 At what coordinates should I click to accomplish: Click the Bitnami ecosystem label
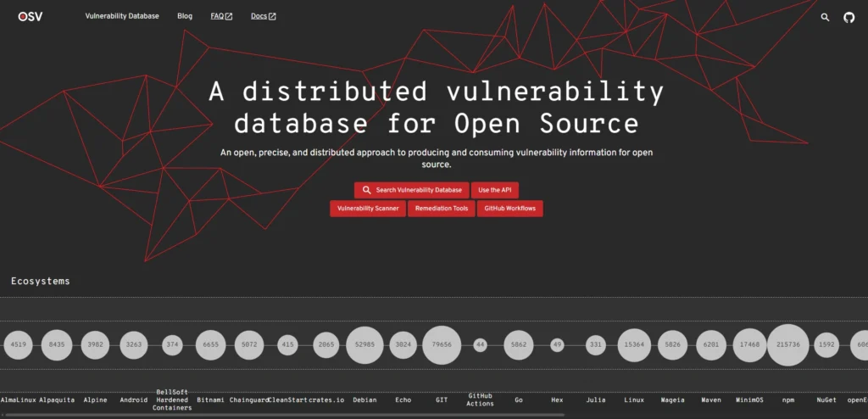tap(211, 399)
